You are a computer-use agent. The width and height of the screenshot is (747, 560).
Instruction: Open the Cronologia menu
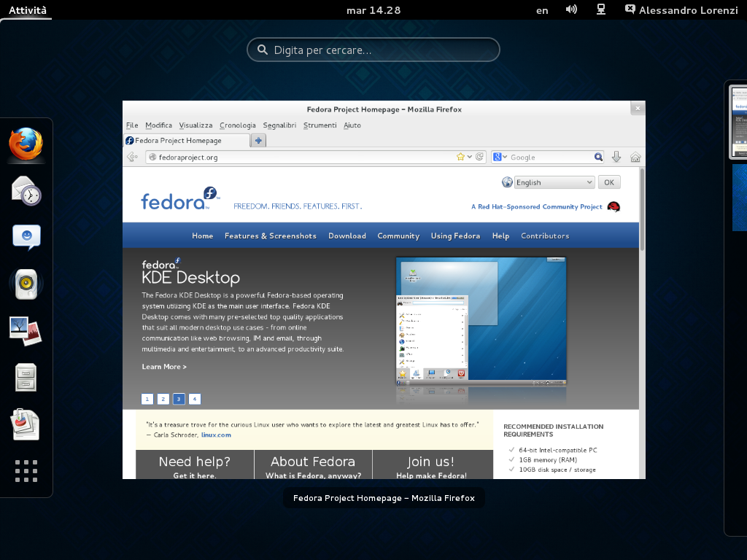[x=238, y=125]
